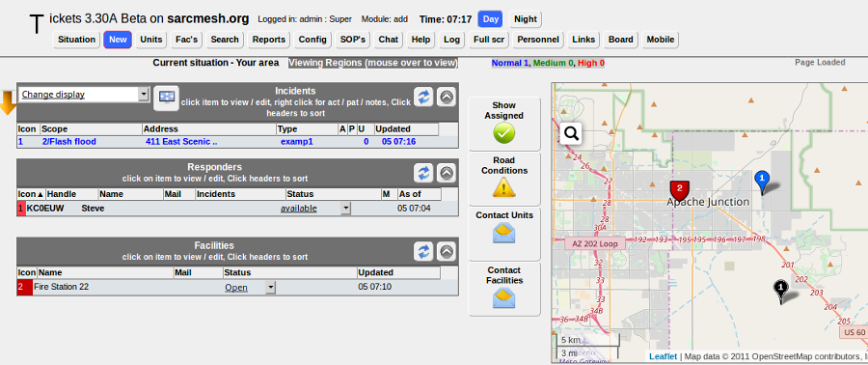Toggle Show Assigned green checkmark
868x365 pixels.
click(503, 133)
